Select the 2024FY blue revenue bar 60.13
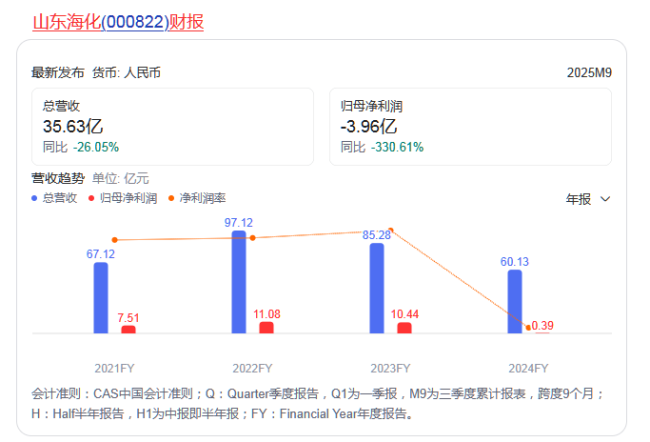 click(515, 301)
